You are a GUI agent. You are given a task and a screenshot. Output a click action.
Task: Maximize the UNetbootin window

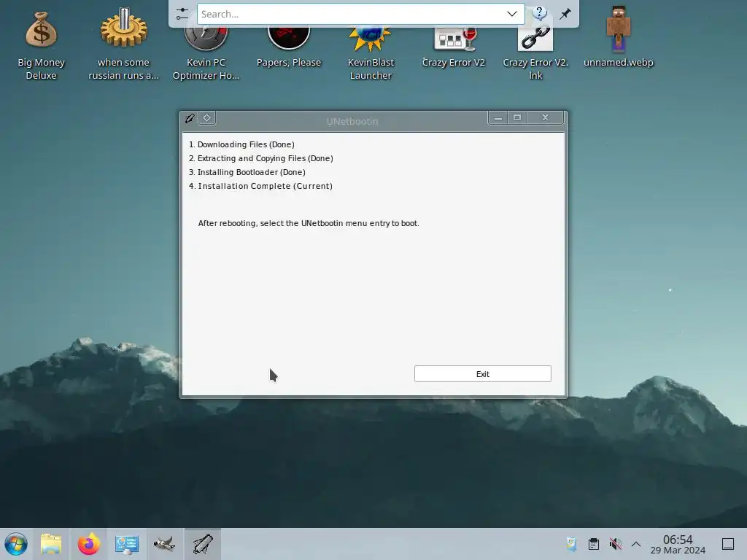coord(517,117)
